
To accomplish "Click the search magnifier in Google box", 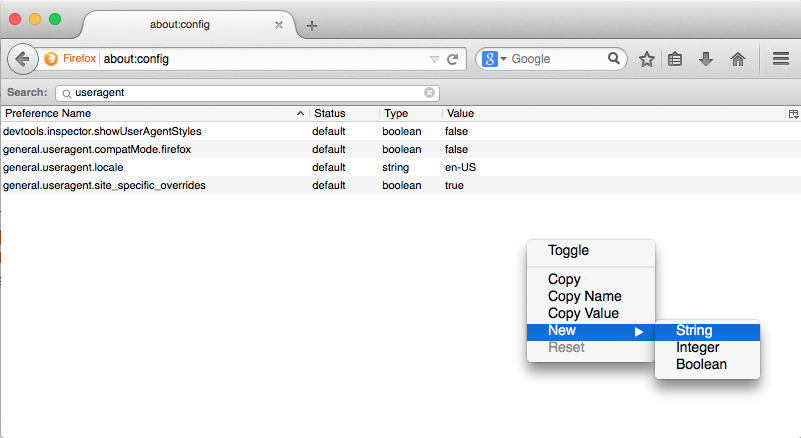I will click(x=615, y=59).
